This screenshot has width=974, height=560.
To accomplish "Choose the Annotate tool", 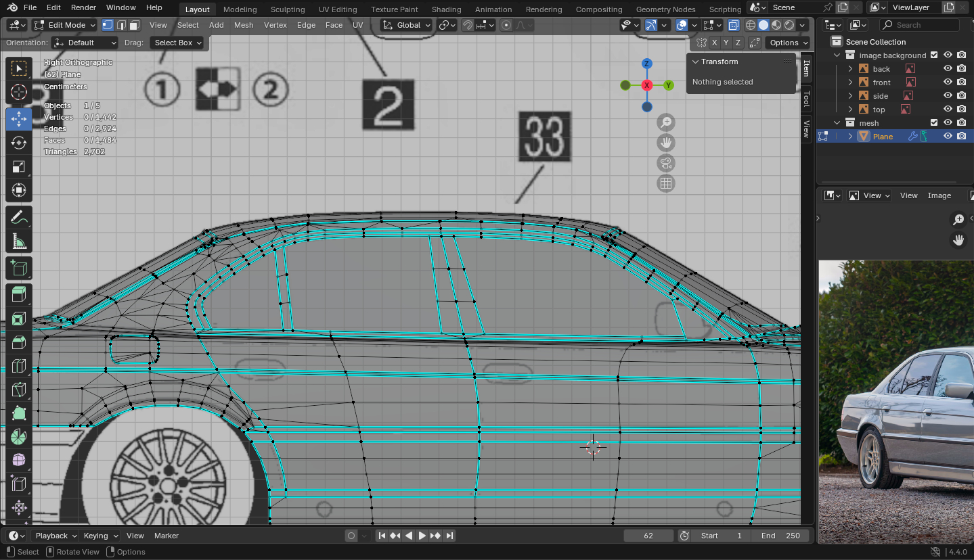I will [x=19, y=218].
